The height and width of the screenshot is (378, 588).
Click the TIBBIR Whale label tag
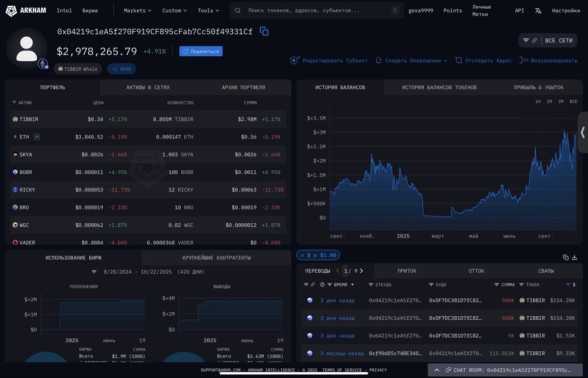[x=78, y=69]
